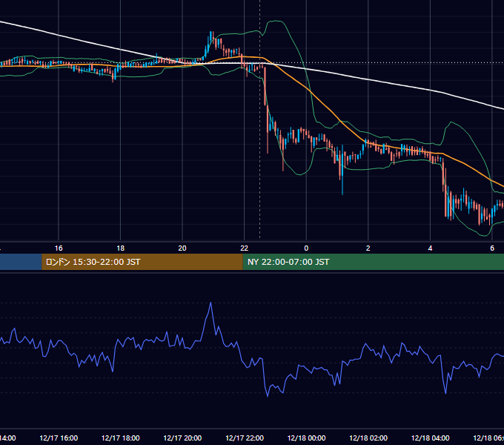
Task: Click the 12/18 02:00 date label
Action: click(x=368, y=438)
